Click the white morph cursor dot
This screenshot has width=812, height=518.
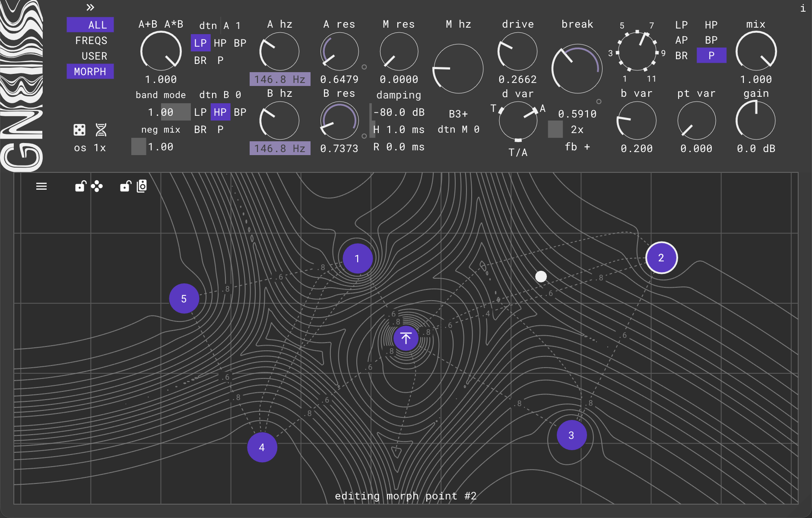point(541,276)
